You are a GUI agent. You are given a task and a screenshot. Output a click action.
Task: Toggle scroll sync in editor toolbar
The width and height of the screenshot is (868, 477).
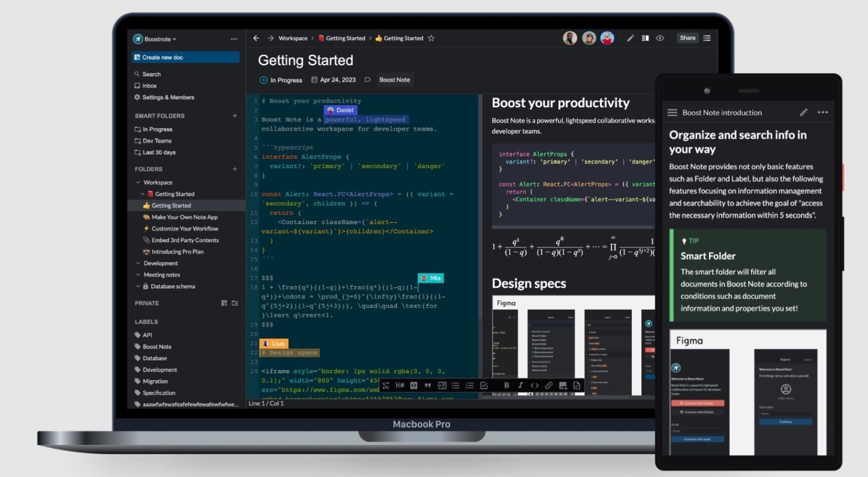tap(386, 385)
